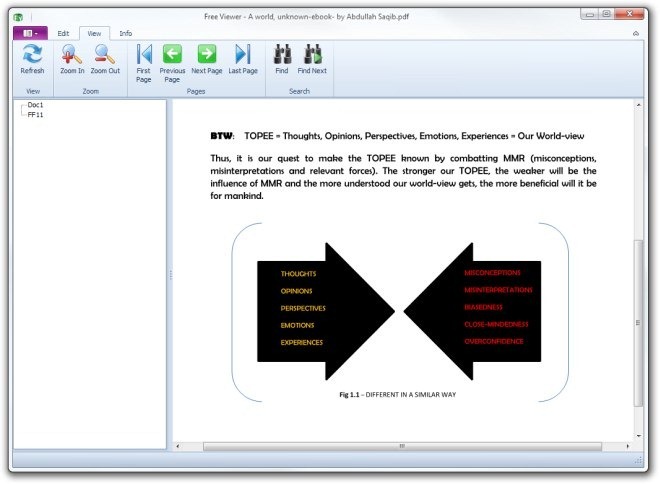Click the horizontal scrollbar thumb
Screen dimensions: 660x484
pyautogui.click(x=402, y=446)
